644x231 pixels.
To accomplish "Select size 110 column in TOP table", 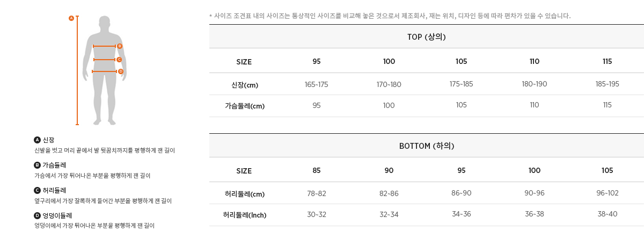I will tap(534, 61).
